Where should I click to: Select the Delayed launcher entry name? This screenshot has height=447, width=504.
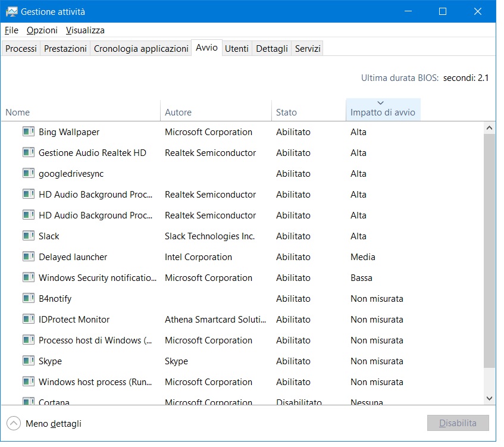(x=73, y=257)
